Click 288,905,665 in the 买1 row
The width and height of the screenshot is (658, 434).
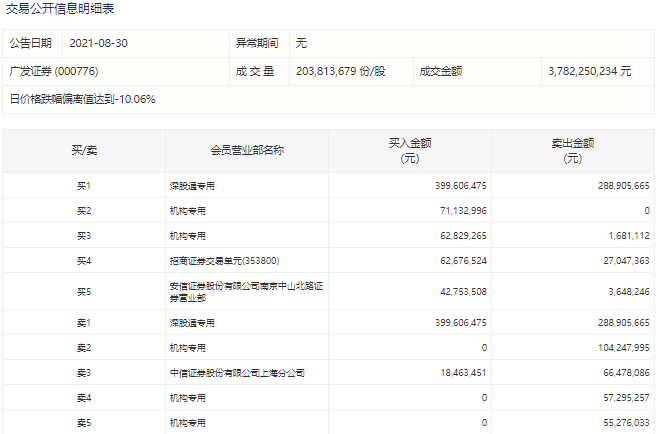pyautogui.click(x=624, y=186)
